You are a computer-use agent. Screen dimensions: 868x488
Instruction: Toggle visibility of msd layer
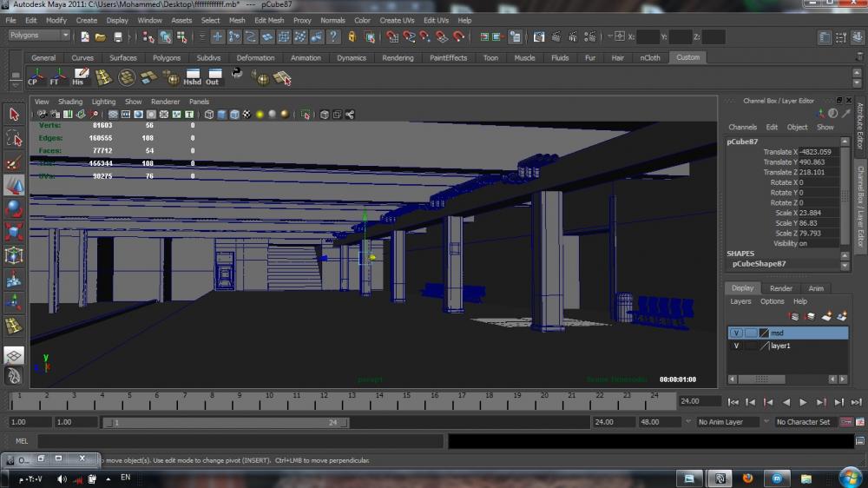pyautogui.click(x=736, y=333)
